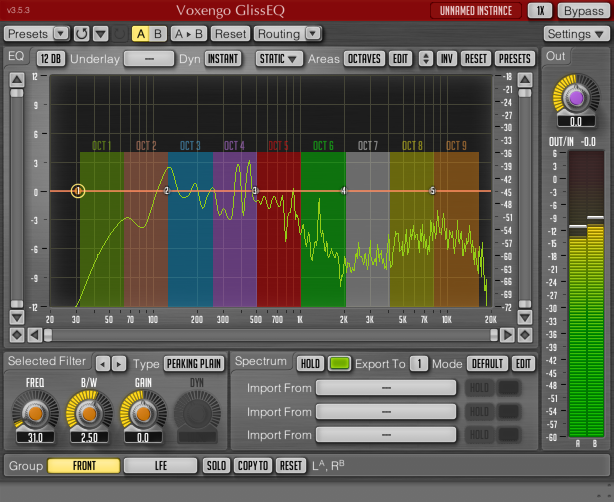614x502 pixels.
Task: Click the top toolbar Reset button
Action: click(x=230, y=34)
